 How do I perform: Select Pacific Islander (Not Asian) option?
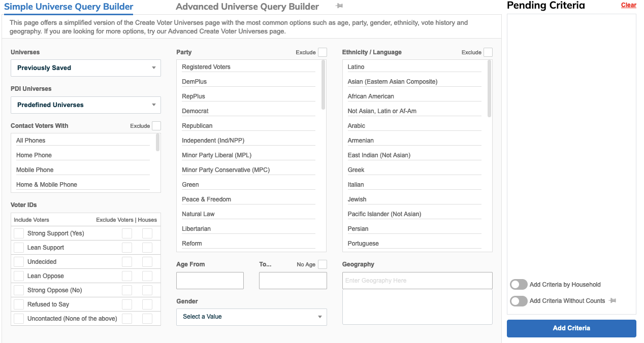pyautogui.click(x=414, y=214)
